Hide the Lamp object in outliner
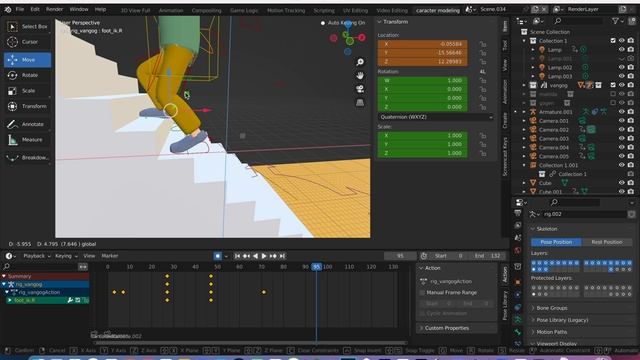 (622, 49)
